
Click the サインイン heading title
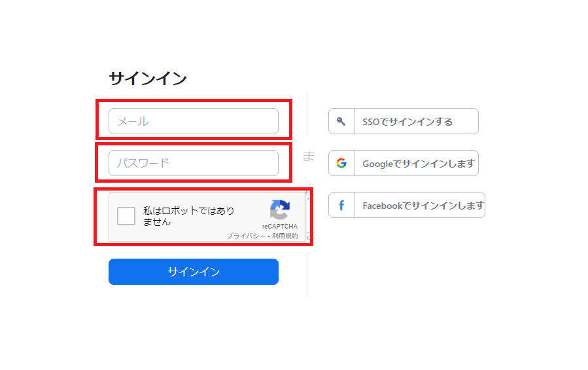coord(148,79)
